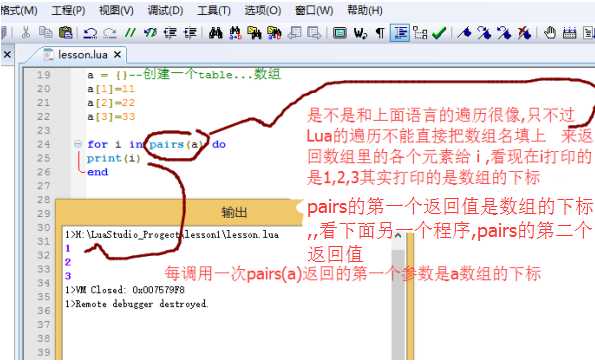Toggle bookmark with blue flag icon
The width and height of the screenshot is (595, 364).
(x=464, y=33)
